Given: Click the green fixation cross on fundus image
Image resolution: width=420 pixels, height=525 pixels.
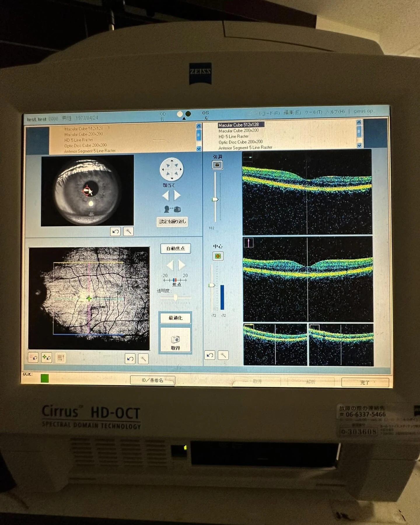Looking at the screenshot, I should coord(89,298).
